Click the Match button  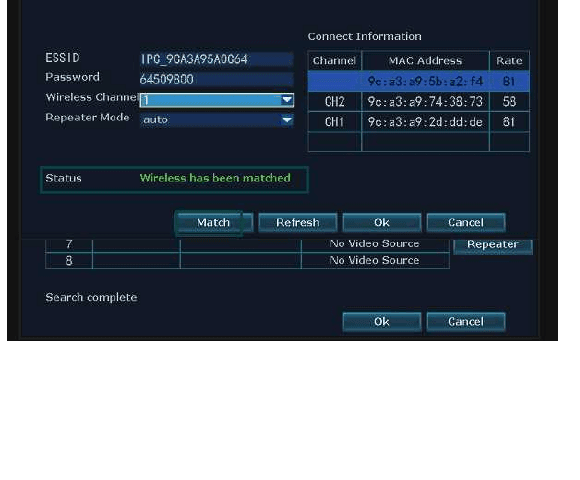point(213,223)
